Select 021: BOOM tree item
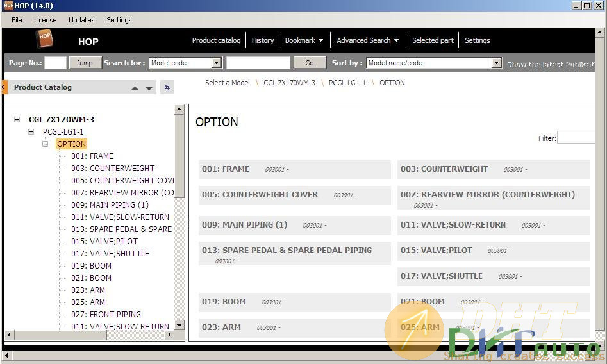This screenshot has height=364, width=607. [92, 278]
